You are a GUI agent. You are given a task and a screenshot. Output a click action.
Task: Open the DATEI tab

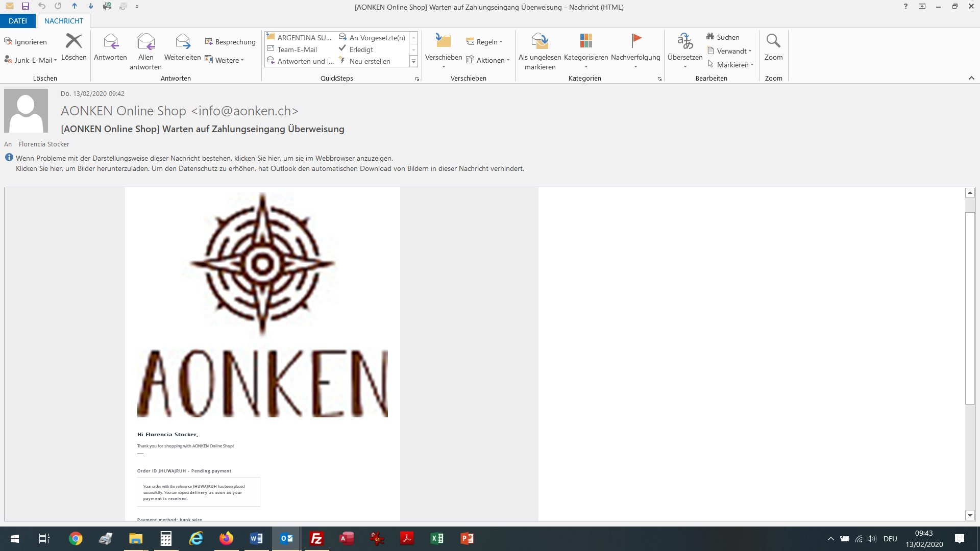point(18,21)
